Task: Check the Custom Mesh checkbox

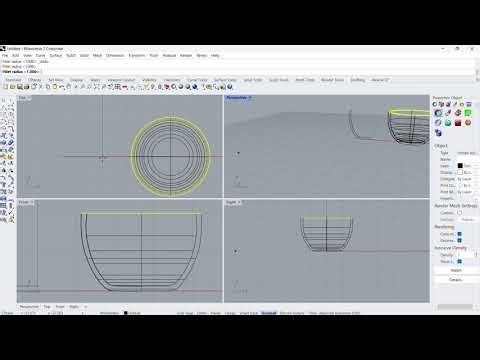Action: [459, 212]
